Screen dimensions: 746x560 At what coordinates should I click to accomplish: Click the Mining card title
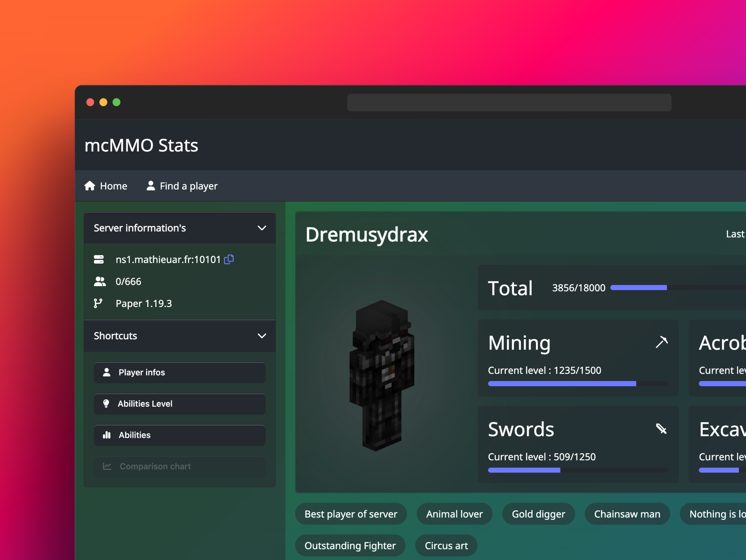(x=519, y=343)
